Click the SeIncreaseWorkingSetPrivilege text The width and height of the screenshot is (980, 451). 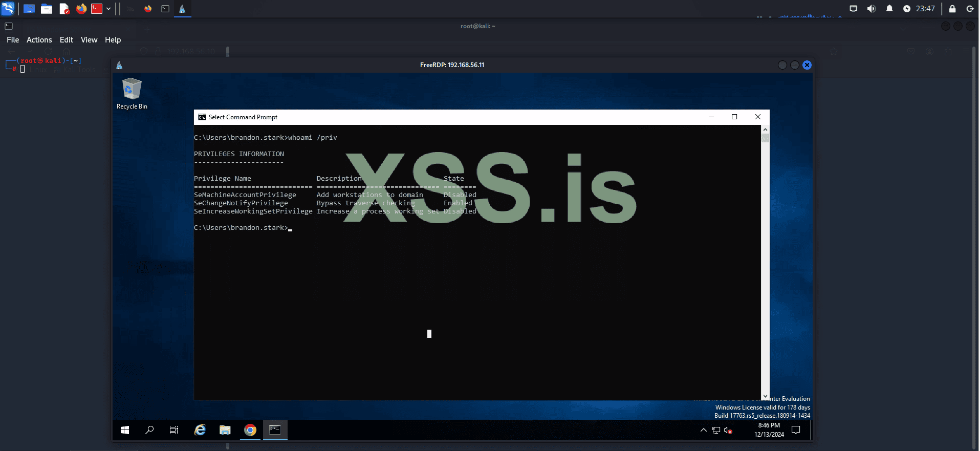pyautogui.click(x=253, y=211)
